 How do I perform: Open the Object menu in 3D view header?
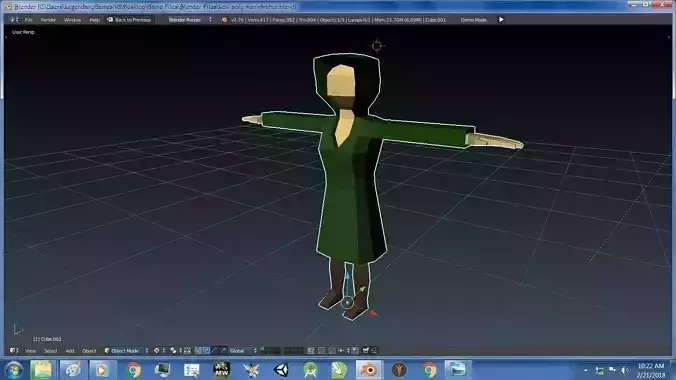click(x=89, y=351)
